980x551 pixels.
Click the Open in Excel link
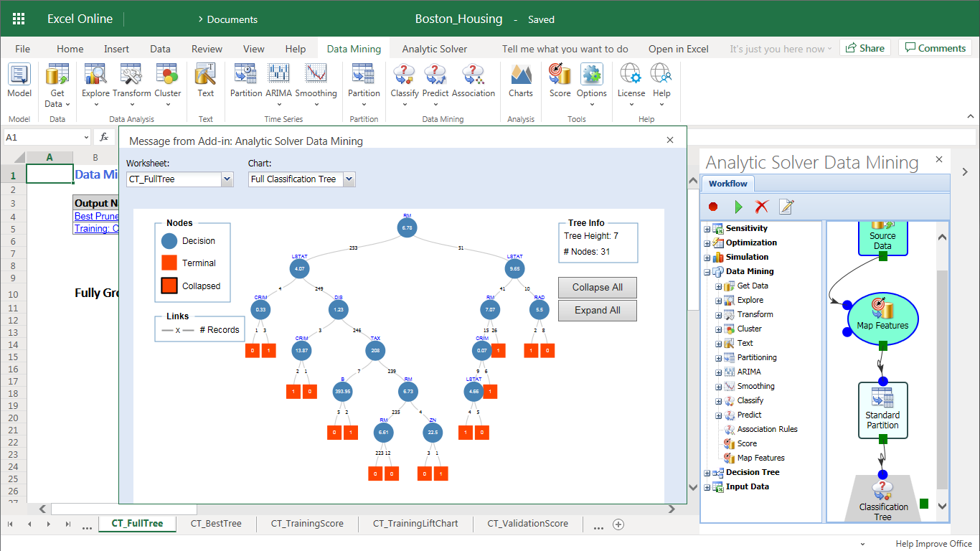[678, 49]
